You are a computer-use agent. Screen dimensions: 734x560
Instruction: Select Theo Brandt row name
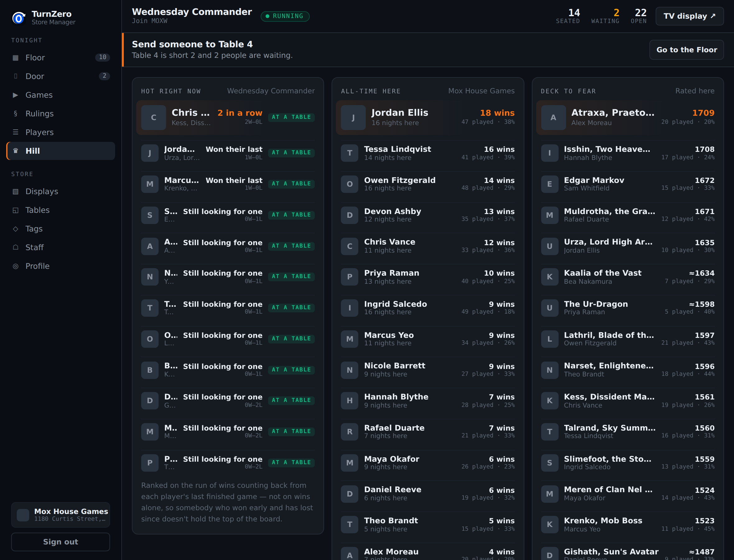391,521
